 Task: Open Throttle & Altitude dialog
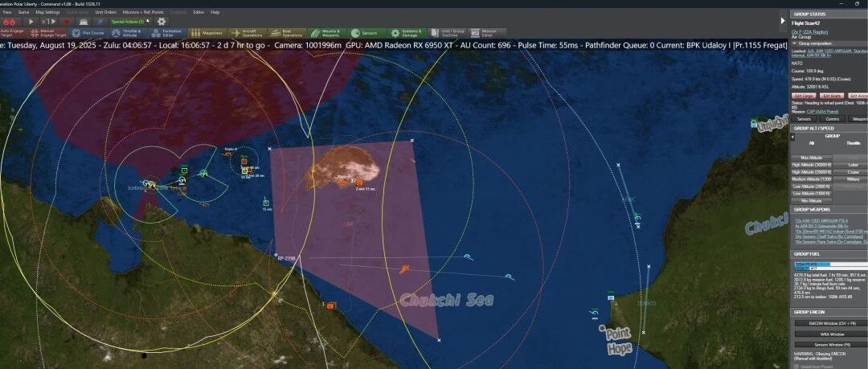(127, 33)
